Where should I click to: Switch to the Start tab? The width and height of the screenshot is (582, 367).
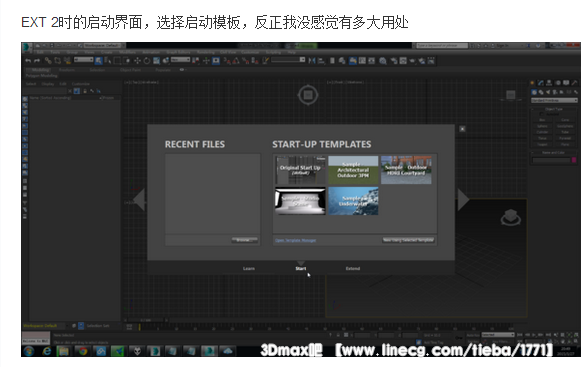pos(301,268)
